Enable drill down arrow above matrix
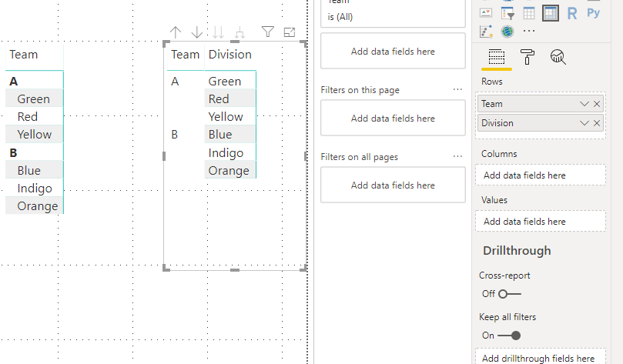The width and height of the screenshot is (623, 364). coord(196,32)
